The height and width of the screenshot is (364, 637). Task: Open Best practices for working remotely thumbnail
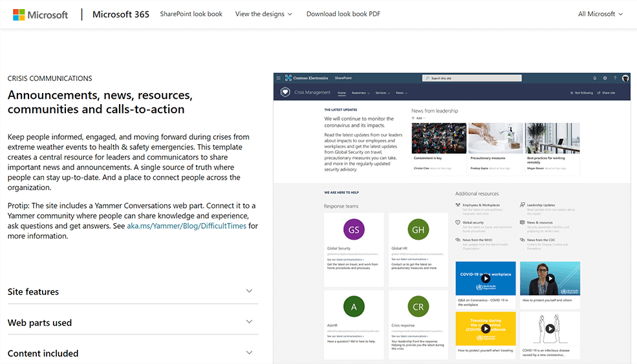tap(552, 138)
